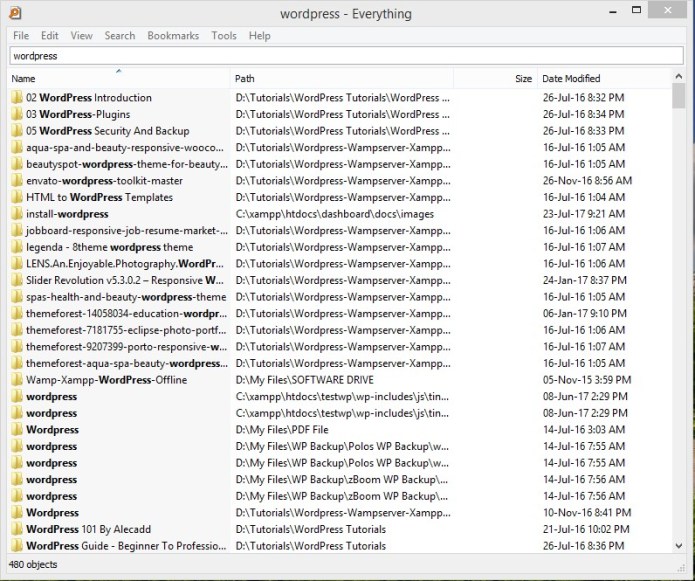The image size is (695, 581).
Task: Open the File menu
Action: coord(21,35)
